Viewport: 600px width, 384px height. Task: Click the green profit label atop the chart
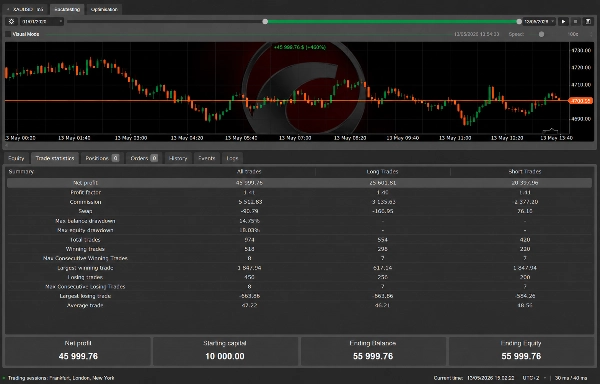300,47
